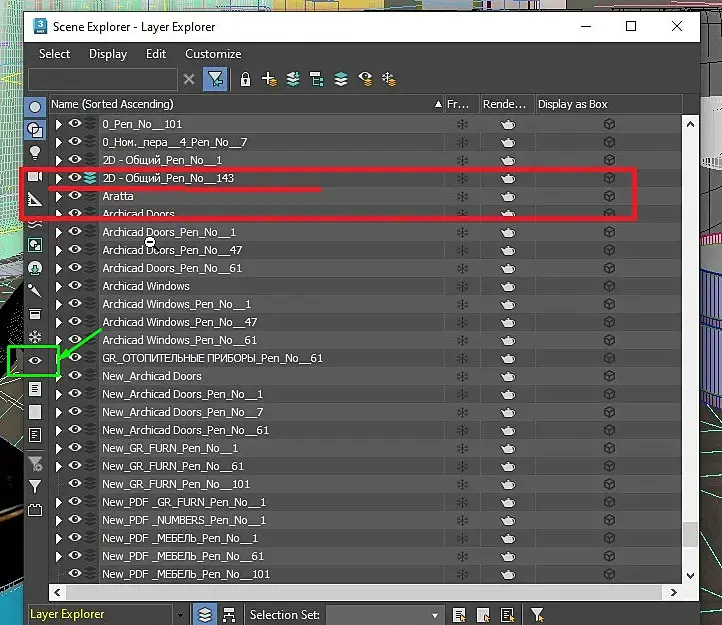
Task: Toggle Display Frozen Objects snowflake in sidebar
Action: [x=35, y=337]
